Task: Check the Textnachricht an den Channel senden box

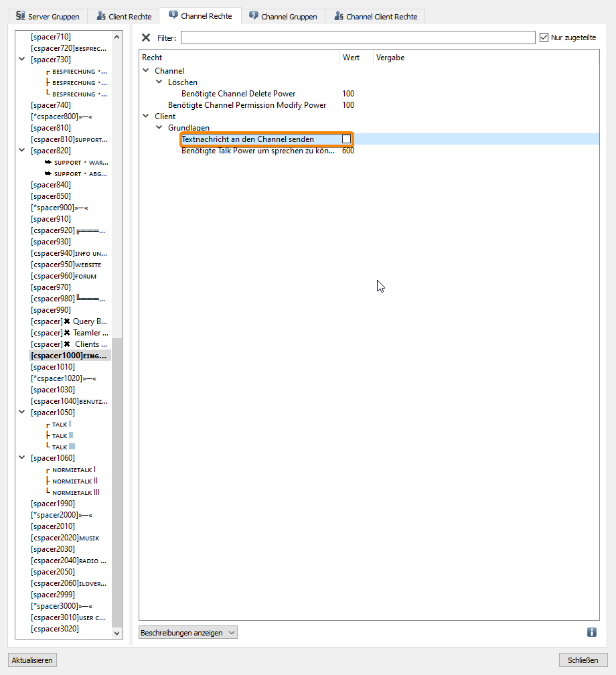Action: pyautogui.click(x=346, y=139)
